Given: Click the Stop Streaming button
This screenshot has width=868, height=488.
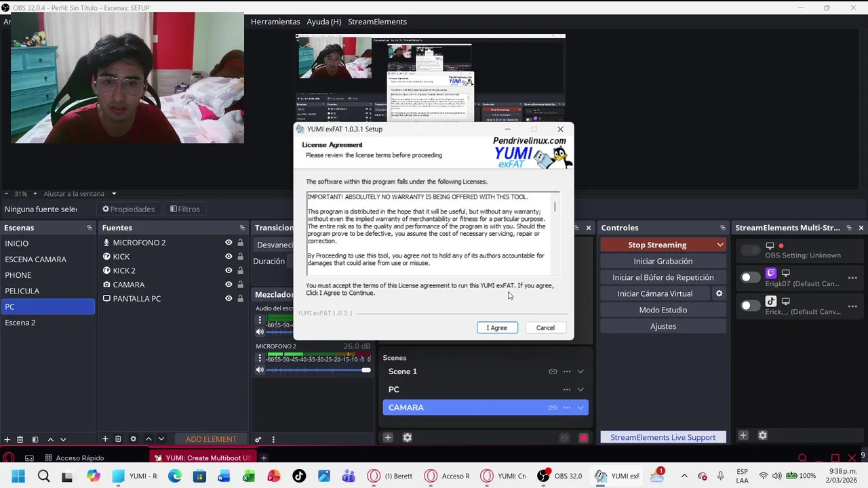Looking at the screenshot, I should tap(657, 245).
